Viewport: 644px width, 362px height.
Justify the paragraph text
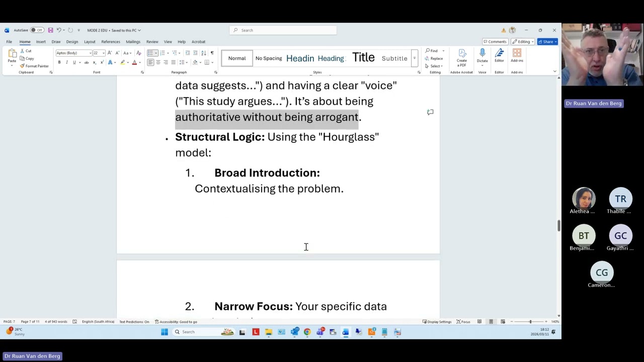coord(173,62)
